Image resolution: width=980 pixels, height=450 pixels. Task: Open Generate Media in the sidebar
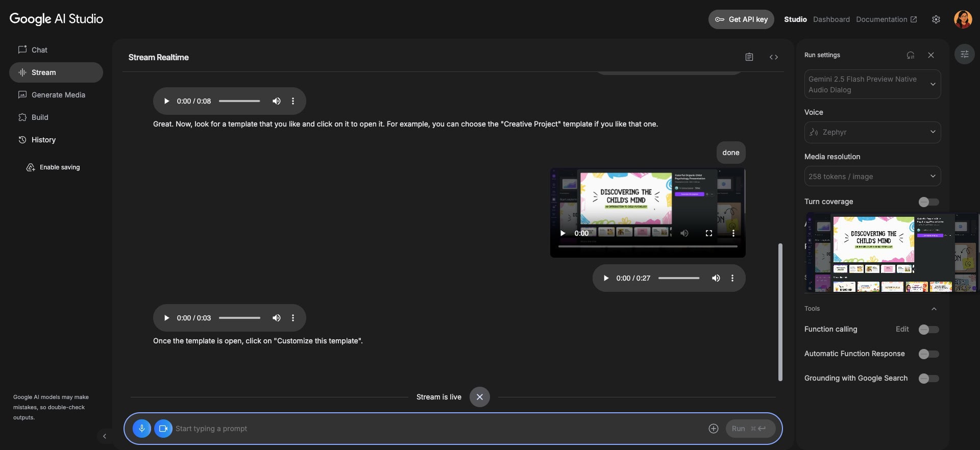[58, 95]
